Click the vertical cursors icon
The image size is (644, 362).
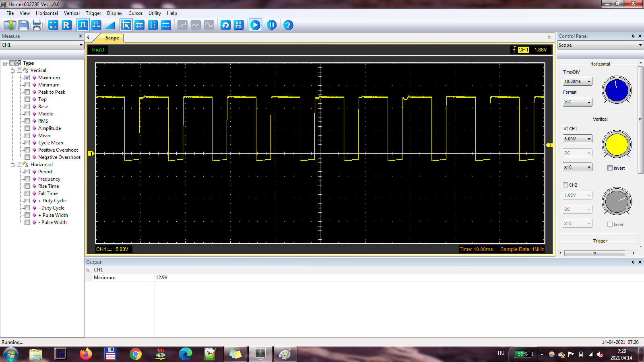click(x=153, y=25)
